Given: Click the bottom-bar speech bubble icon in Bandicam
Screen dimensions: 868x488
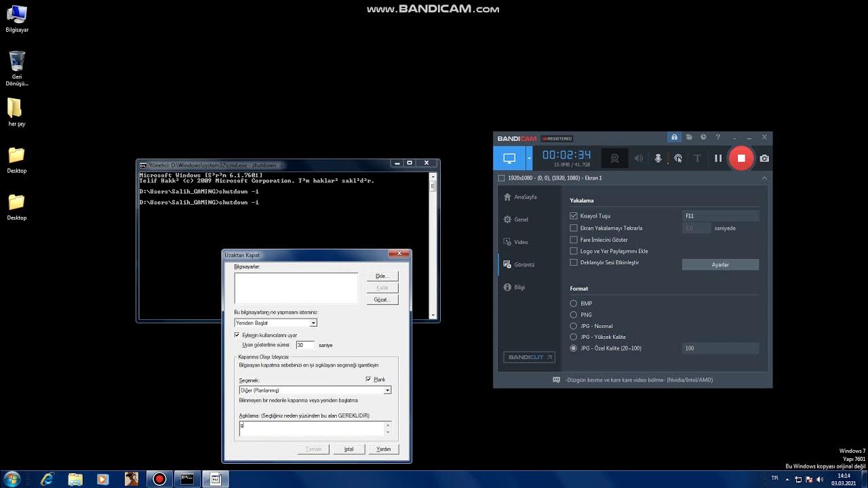Looking at the screenshot, I should tap(557, 380).
